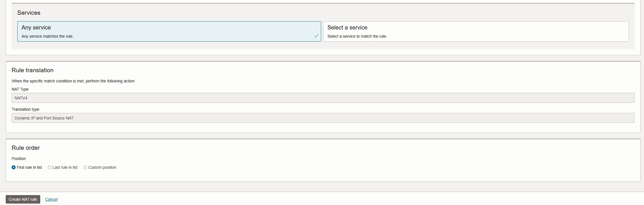The image size is (644, 205).
Task: Click the Rule translation heading
Action: 33,70
